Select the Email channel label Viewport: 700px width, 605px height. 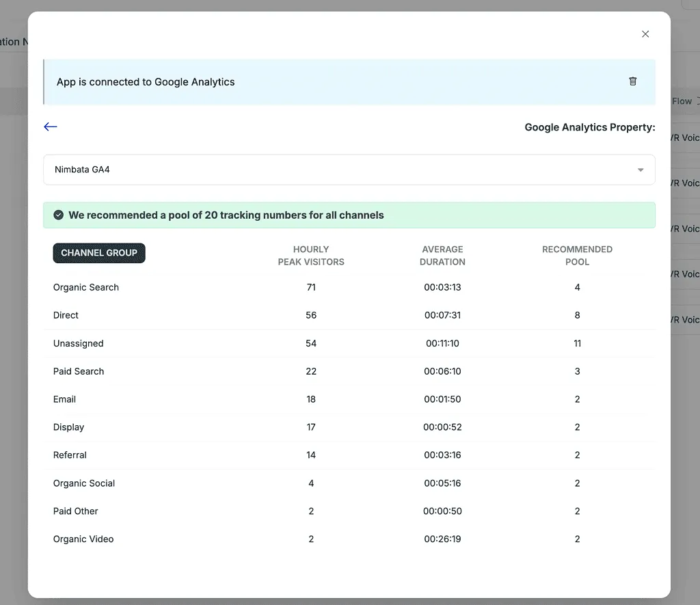pos(64,399)
